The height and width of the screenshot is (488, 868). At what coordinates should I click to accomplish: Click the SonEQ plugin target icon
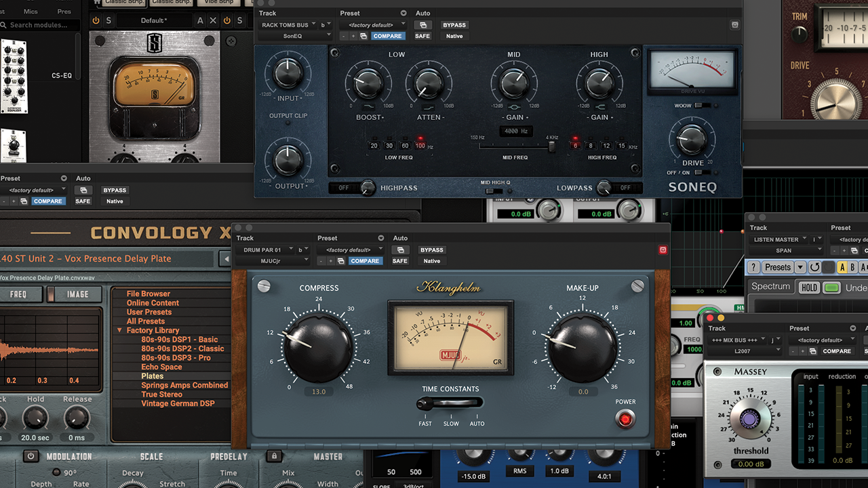pos(734,25)
